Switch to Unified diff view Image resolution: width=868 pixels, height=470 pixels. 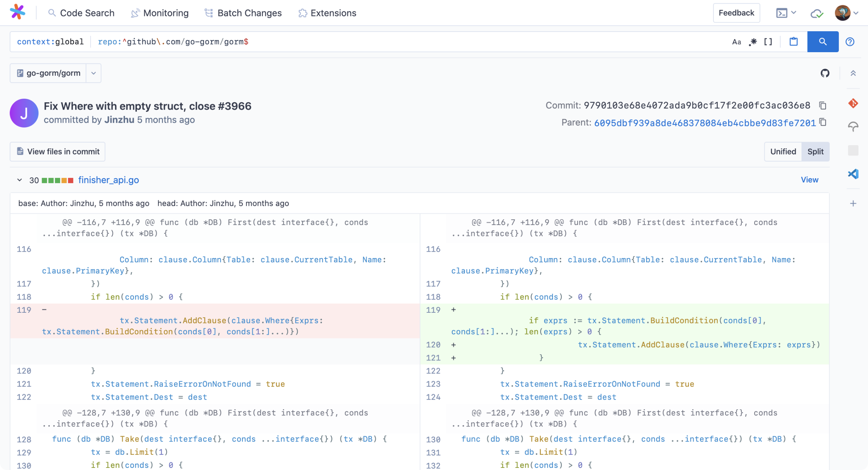783,152
